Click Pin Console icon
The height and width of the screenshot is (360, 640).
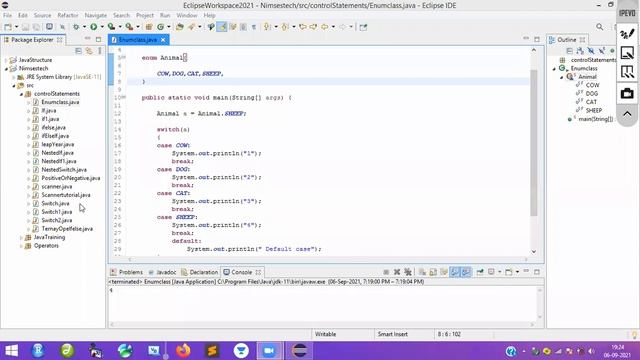click(480, 272)
